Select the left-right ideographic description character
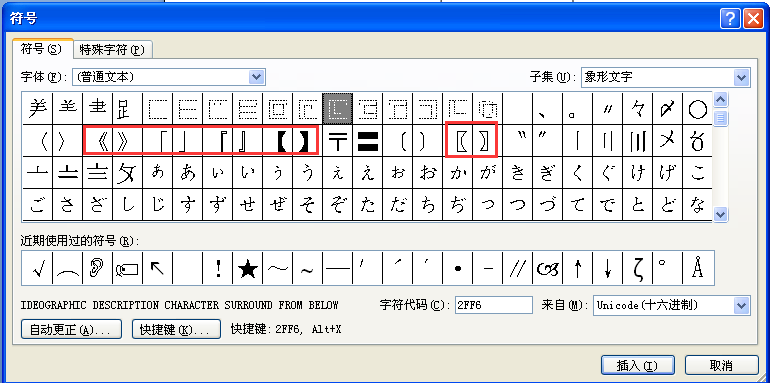The height and width of the screenshot is (383, 772). tap(158, 108)
